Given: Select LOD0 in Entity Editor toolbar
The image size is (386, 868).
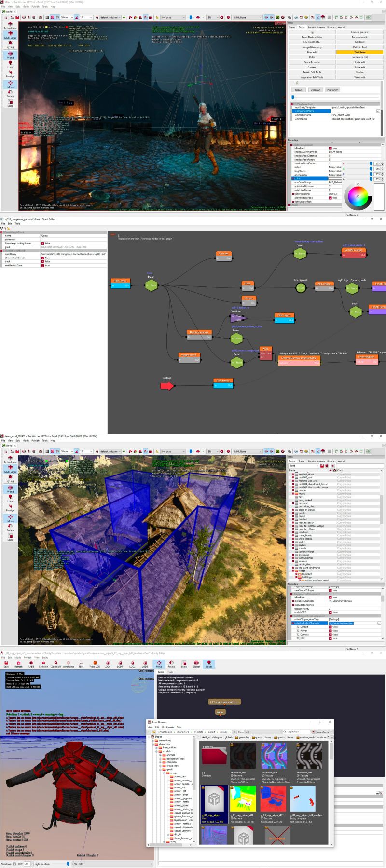Looking at the screenshot, I should point(107,665).
